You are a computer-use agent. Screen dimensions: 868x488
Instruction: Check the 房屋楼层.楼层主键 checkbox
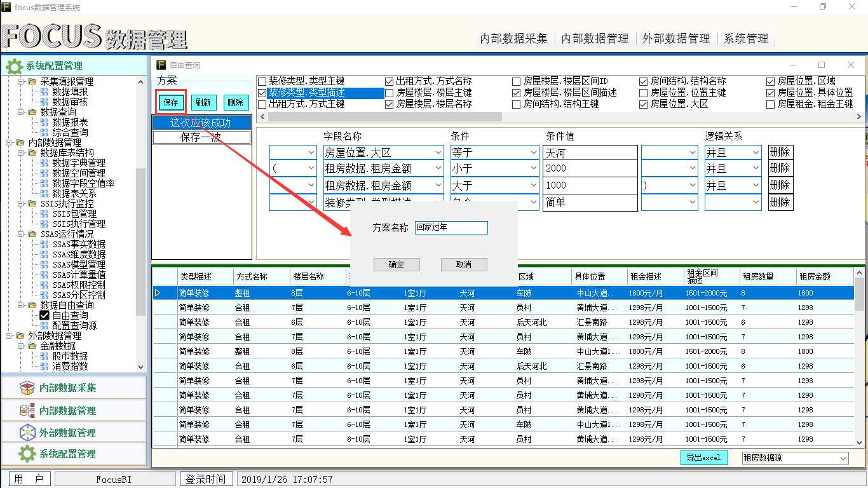390,93
